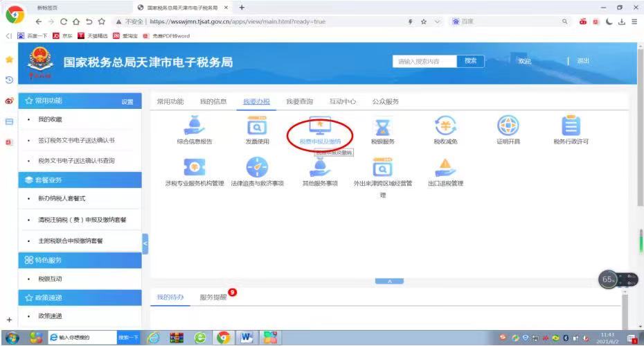Image resolution: width=644 pixels, height=346 pixels.
Task: Open 税费申报及缴纳 monitor icon
Action: click(320, 126)
